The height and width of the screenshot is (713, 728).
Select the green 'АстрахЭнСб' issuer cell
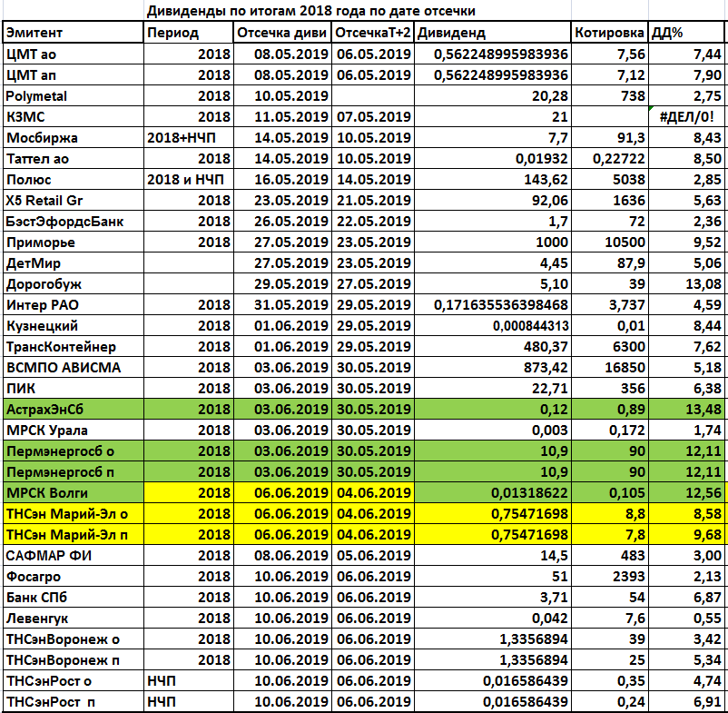click(x=74, y=410)
